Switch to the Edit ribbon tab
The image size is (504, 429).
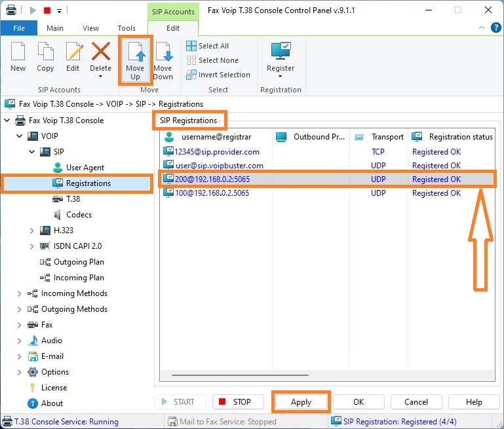[x=173, y=28]
